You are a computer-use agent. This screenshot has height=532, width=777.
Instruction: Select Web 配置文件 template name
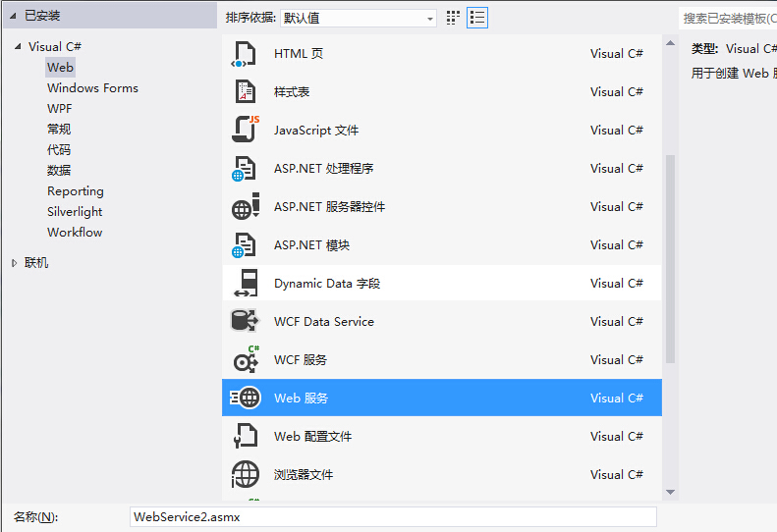pos(312,437)
